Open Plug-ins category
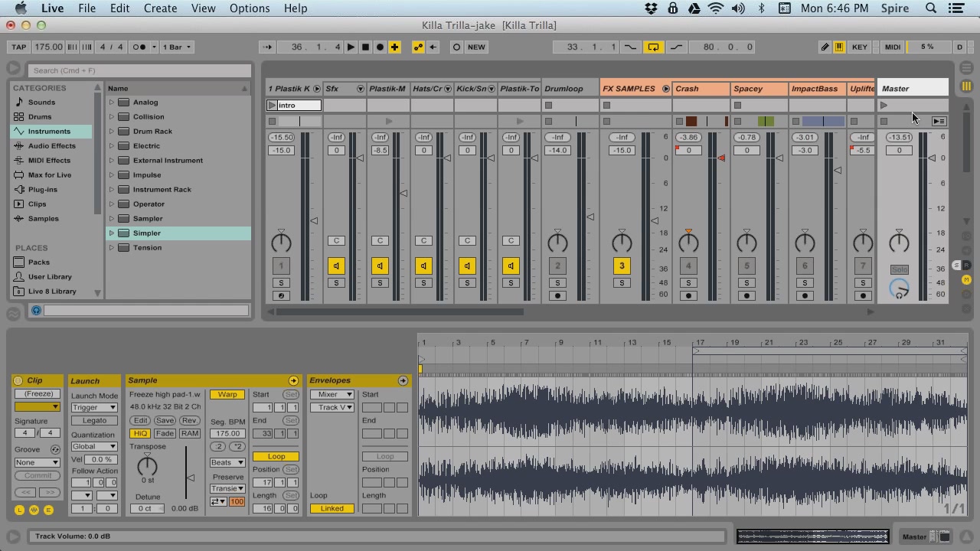Viewport: 980px width, 551px height. pos(43,189)
